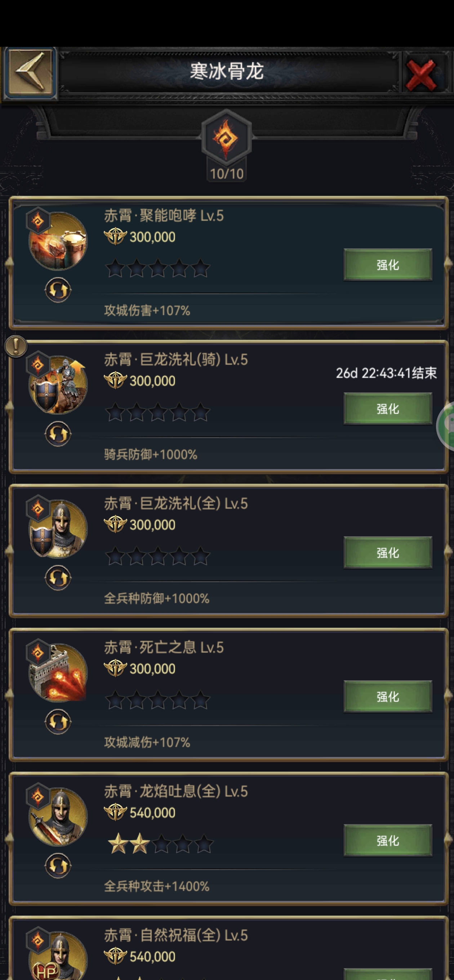
Task: Click 强化 for 死亡之息
Action: coord(388,696)
